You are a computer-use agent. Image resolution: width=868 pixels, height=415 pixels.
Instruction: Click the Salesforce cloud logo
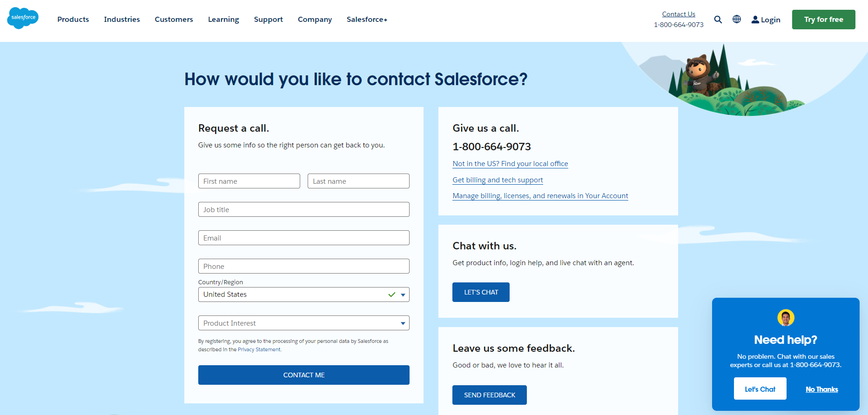[x=23, y=18]
